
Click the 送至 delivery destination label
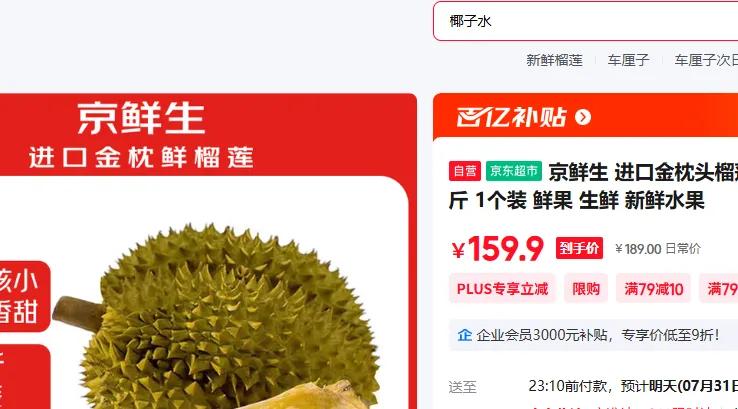click(463, 387)
